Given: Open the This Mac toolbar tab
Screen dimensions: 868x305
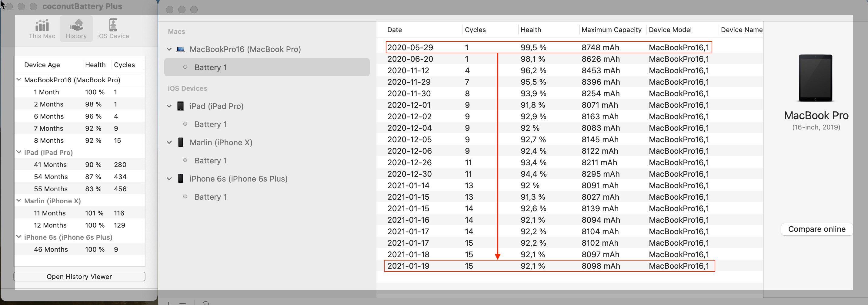Looking at the screenshot, I should point(42,29).
